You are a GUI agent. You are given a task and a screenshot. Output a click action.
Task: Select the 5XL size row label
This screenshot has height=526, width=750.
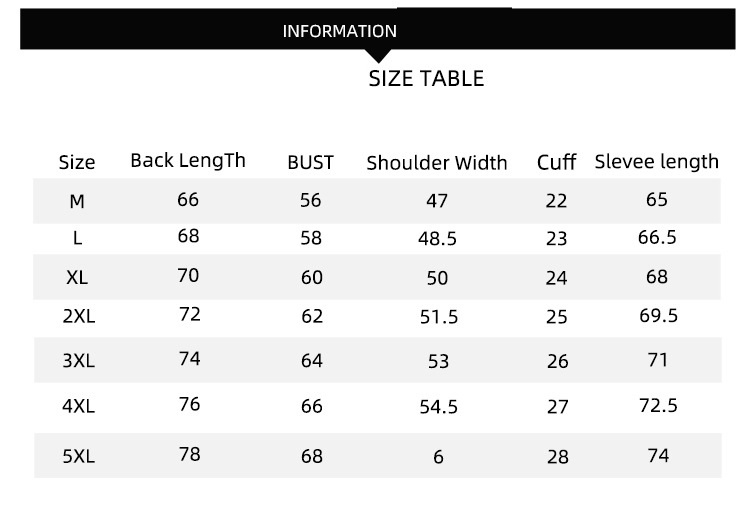(77, 455)
